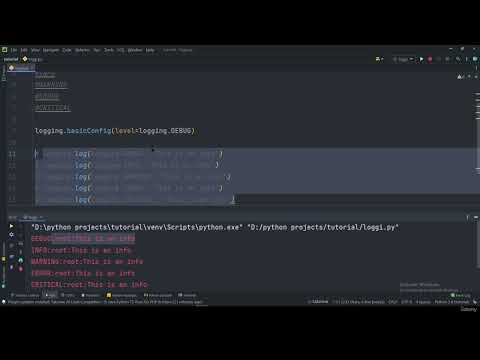Click the Python interpreter path output line
480x360 pixels.
[x=215, y=227]
